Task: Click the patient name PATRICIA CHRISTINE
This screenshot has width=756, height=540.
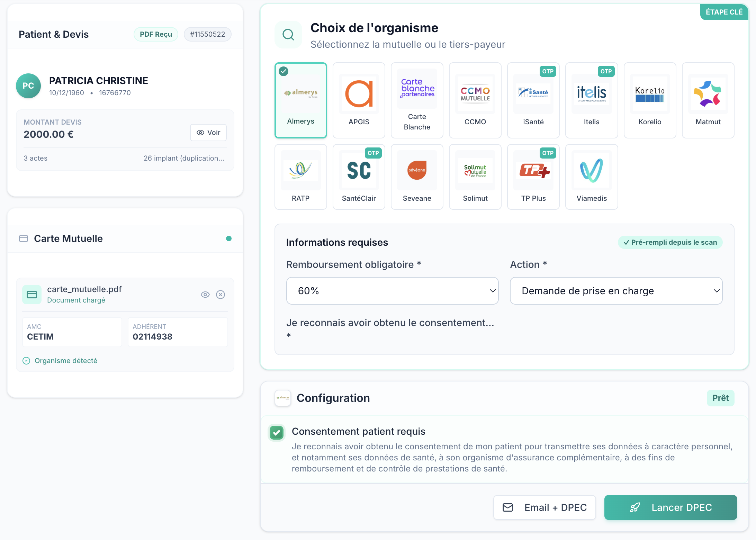Action: click(98, 81)
